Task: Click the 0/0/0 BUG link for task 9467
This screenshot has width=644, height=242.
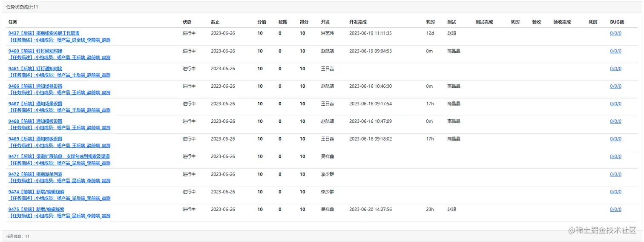Action: (x=615, y=104)
